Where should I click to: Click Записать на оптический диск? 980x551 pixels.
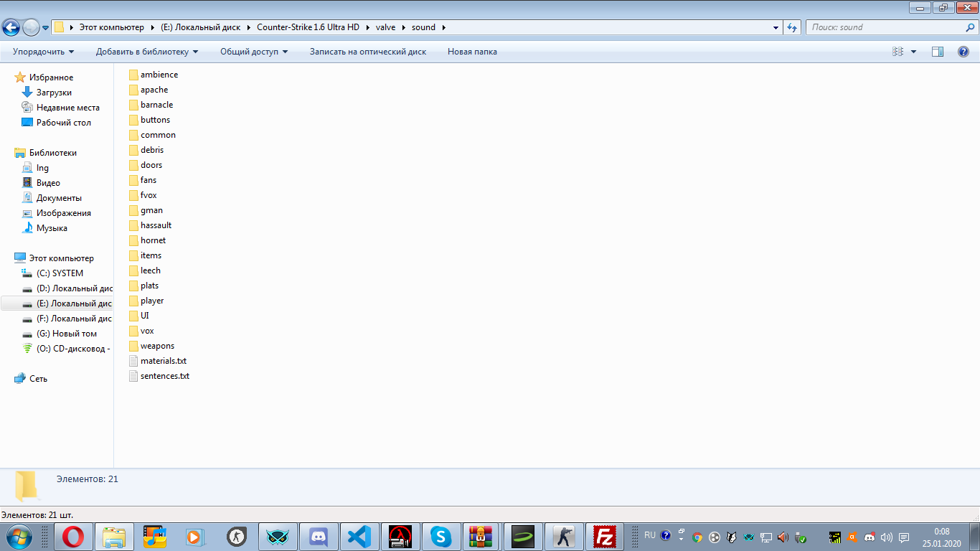[368, 52]
